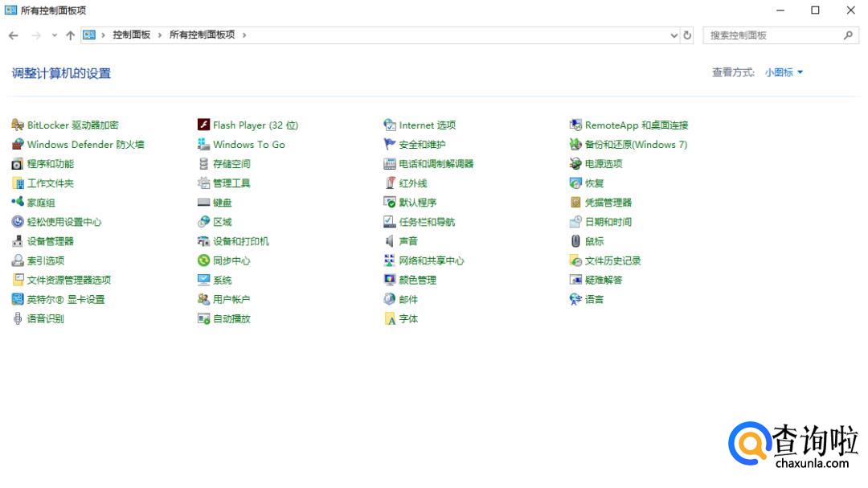Image resolution: width=868 pixels, height=488 pixels.
Task: Open the recent locations dropdown arrow
Action: (x=55, y=35)
